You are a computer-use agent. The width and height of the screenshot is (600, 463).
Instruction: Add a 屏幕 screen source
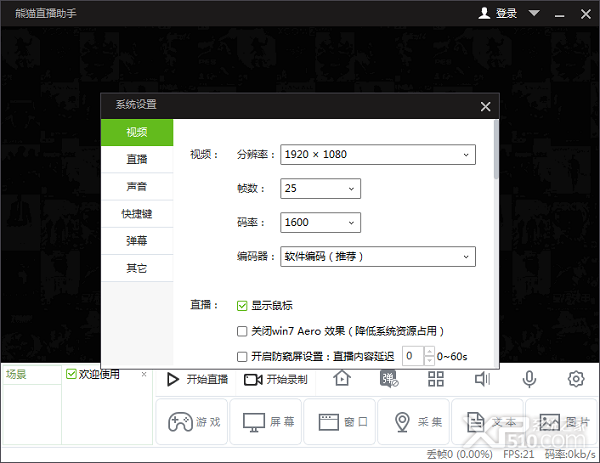tap(266, 422)
